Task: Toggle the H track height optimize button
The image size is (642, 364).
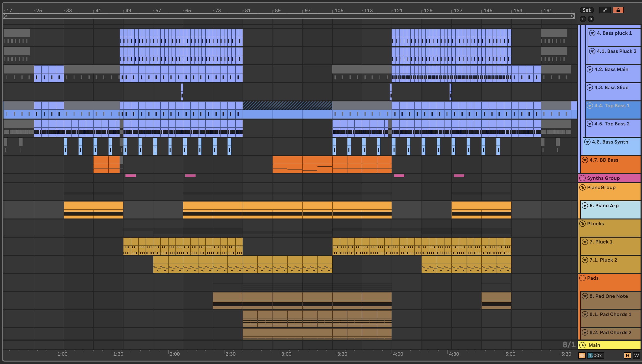Action: 627,355
